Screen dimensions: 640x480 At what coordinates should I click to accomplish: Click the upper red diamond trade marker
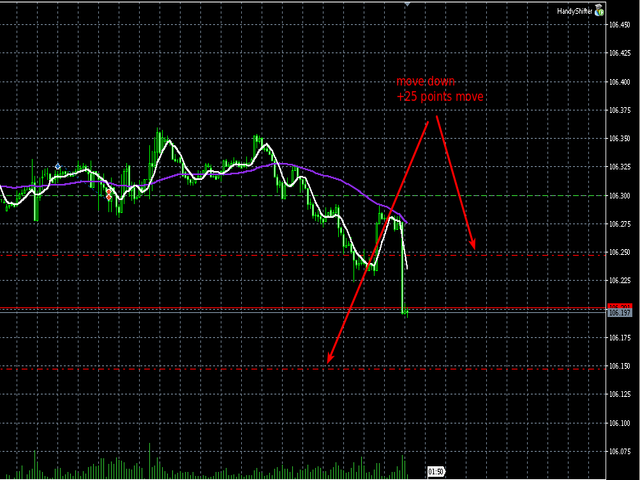(x=109, y=191)
